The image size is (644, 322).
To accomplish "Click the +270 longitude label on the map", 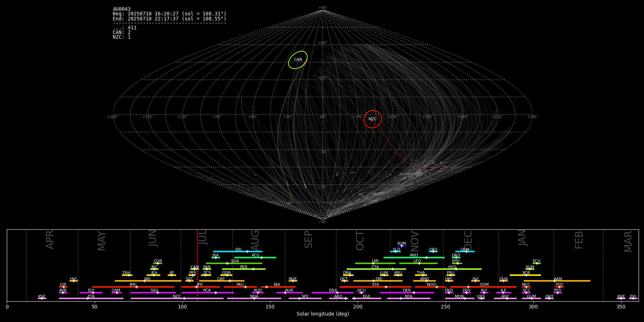I will [x=426, y=117].
